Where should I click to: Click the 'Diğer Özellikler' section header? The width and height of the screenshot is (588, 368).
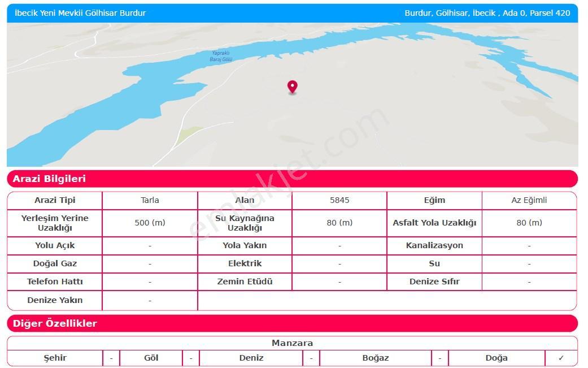[x=292, y=323]
